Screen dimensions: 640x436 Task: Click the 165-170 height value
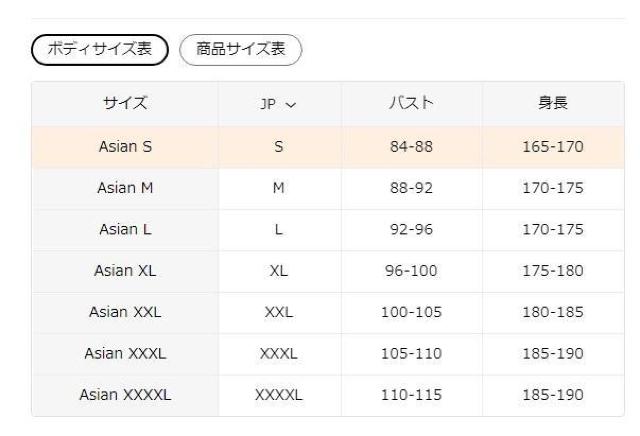[553, 147]
